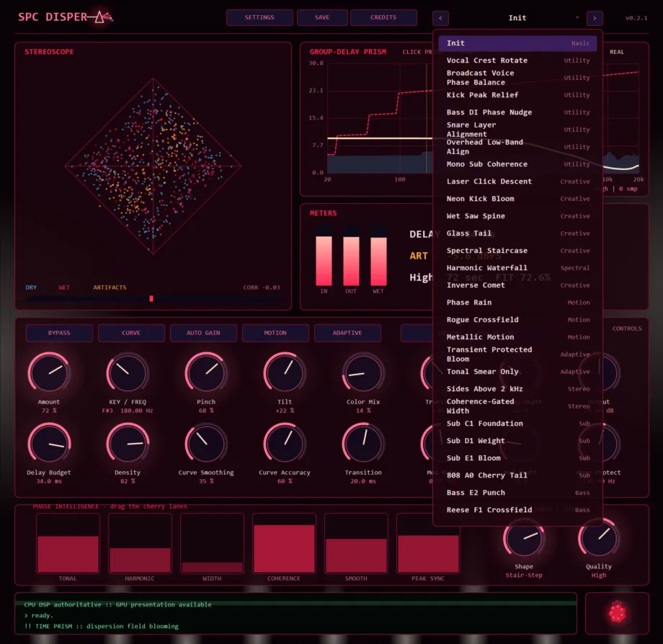This screenshot has height=644, width=663.
Task: Toggle the BYPASS switch
Action: [59, 333]
